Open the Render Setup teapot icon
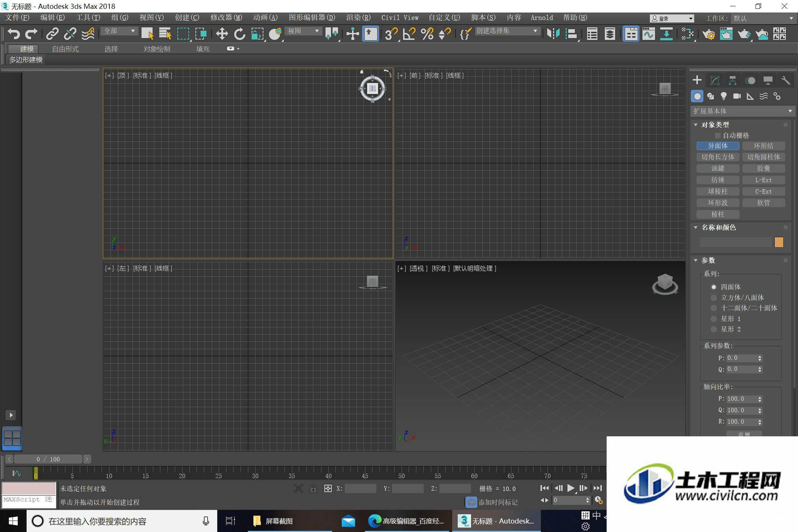 point(709,34)
